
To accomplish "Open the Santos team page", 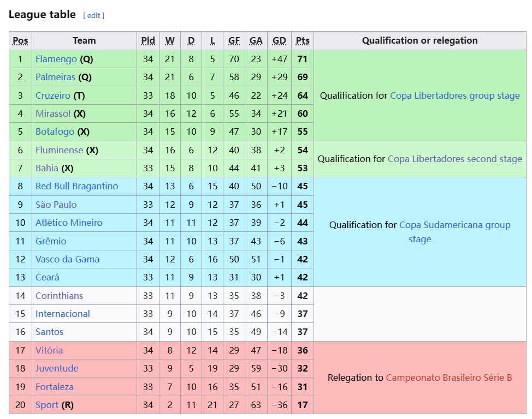I will pyautogui.click(x=49, y=332).
